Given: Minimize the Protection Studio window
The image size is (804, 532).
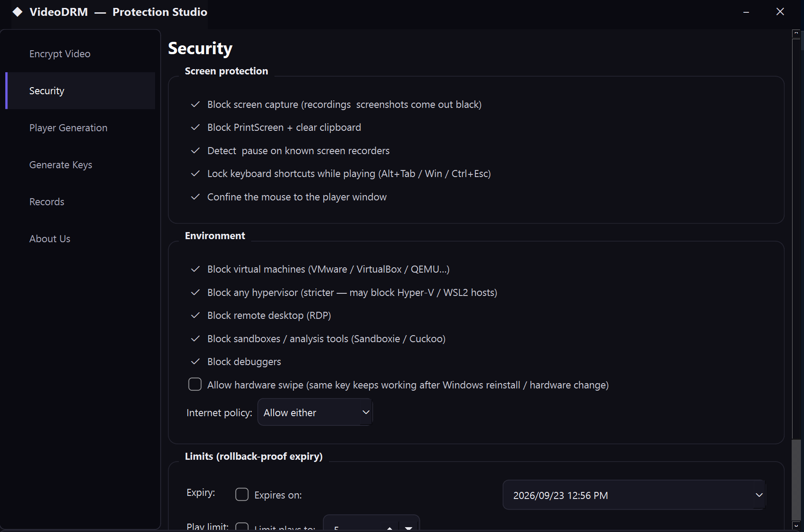Looking at the screenshot, I should click(746, 12).
